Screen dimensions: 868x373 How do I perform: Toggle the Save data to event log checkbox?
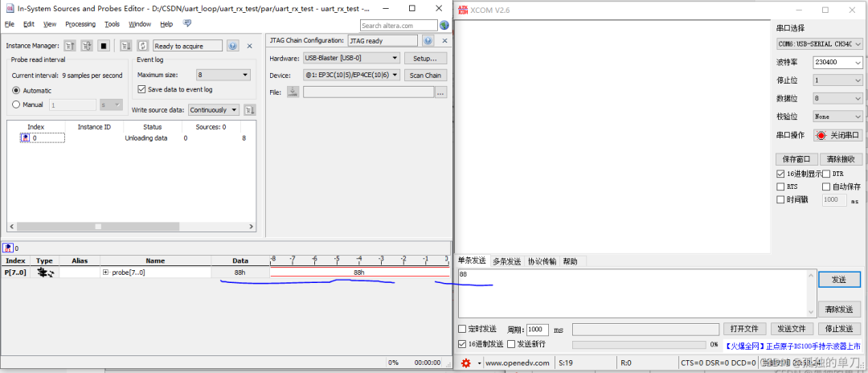[x=141, y=89]
